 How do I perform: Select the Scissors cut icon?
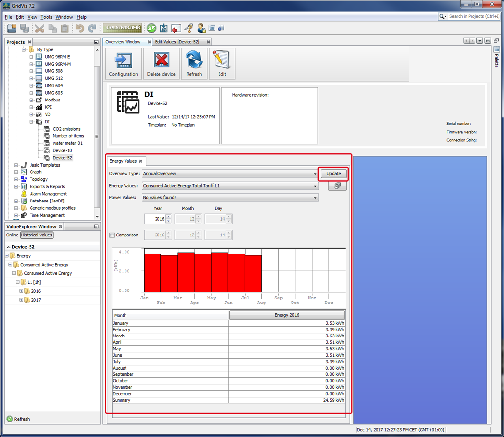[38, 28]
